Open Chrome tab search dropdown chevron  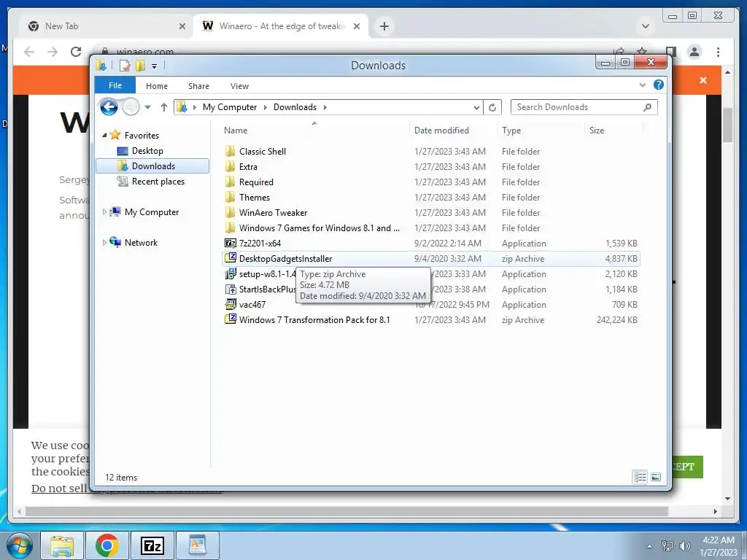click(646, 26)
